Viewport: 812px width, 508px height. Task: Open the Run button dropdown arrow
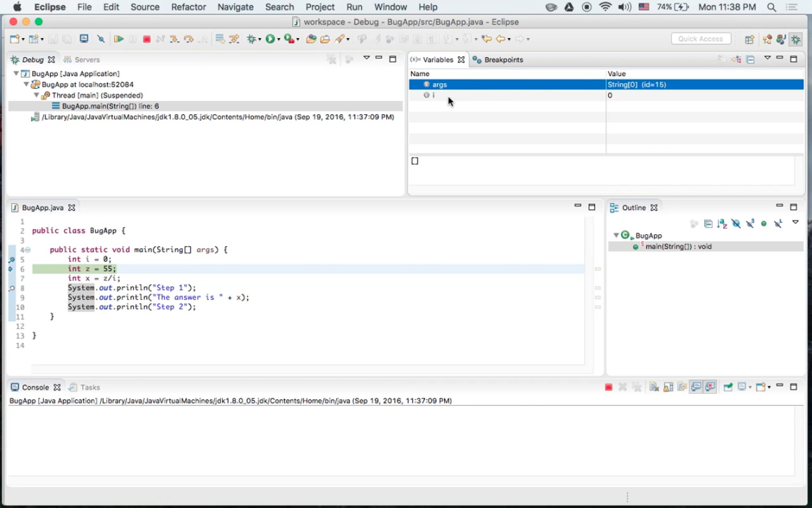(x=278, y=39)
